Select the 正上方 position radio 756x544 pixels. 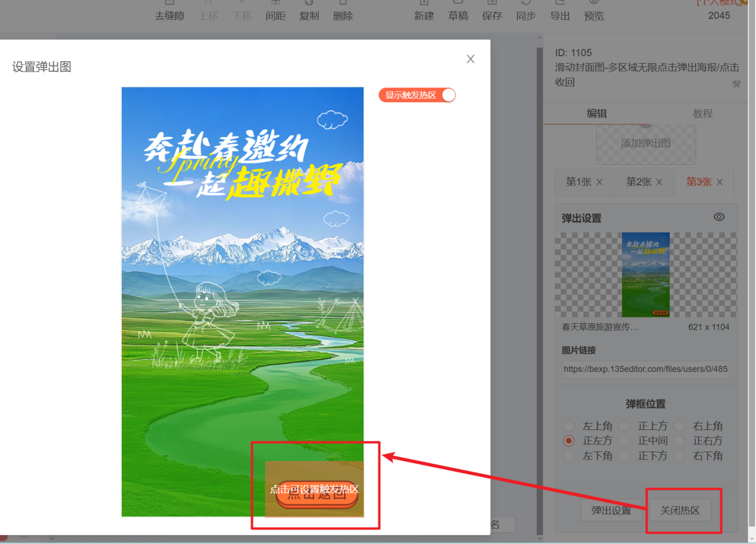click(x=624, y=426)
